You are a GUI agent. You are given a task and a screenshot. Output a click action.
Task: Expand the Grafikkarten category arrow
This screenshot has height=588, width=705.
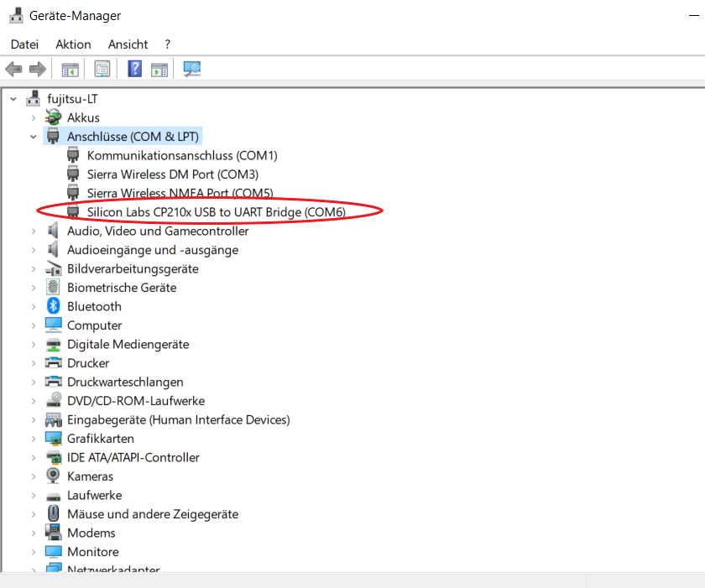pyautogui.click(x=34, y=439)
